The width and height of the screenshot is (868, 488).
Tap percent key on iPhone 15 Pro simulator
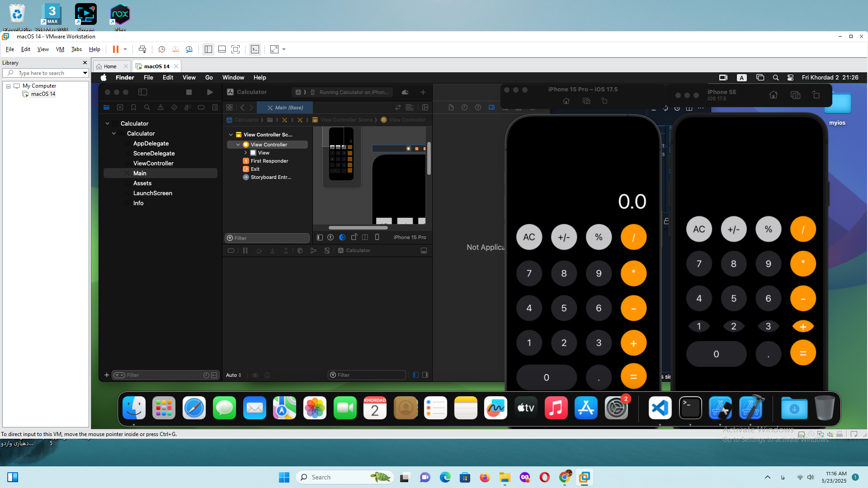[x=599, y=237]
